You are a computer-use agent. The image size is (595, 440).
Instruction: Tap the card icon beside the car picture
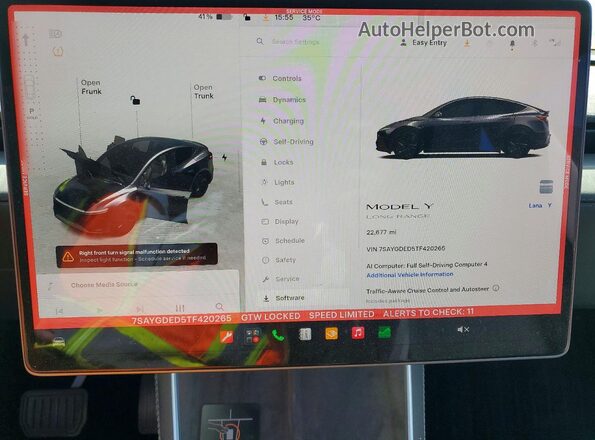[x=546, y=187]
